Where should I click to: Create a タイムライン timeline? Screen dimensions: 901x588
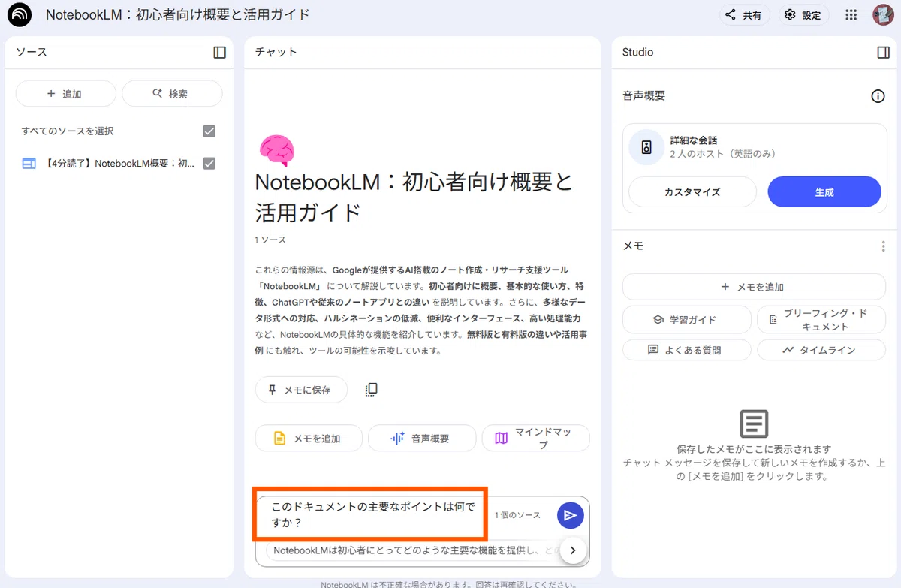coord(821,350)
